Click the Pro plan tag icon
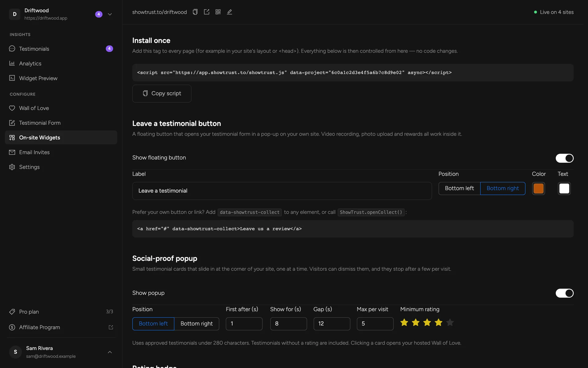The width and height of the screenshot is (588, 368). [12, 312]
